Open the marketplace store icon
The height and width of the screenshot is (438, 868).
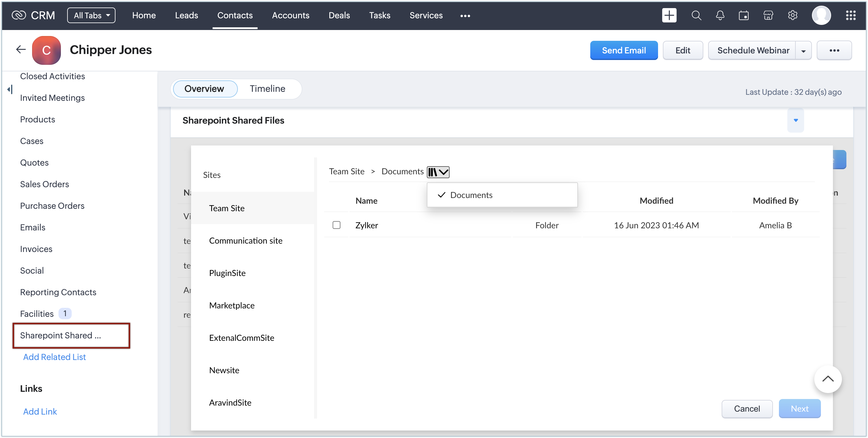pos(768,16)
